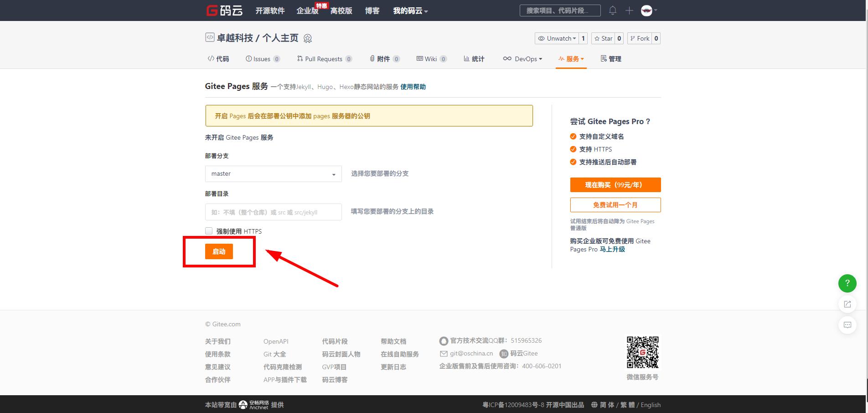This screenshot has height=413, width=868.
Task: Click the help question mark bubble
Action: (x=847, y=283)
